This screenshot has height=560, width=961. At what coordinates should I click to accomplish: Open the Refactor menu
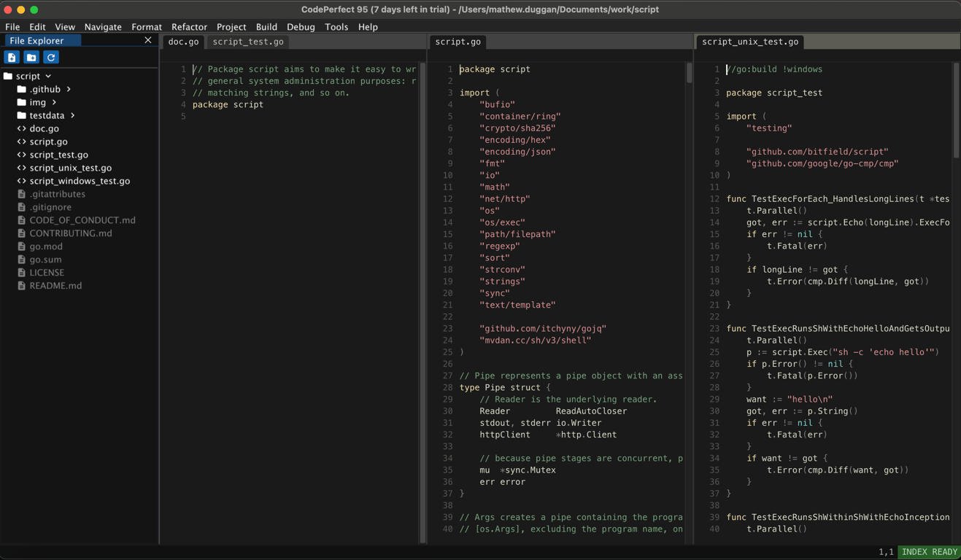coord(189,27)
